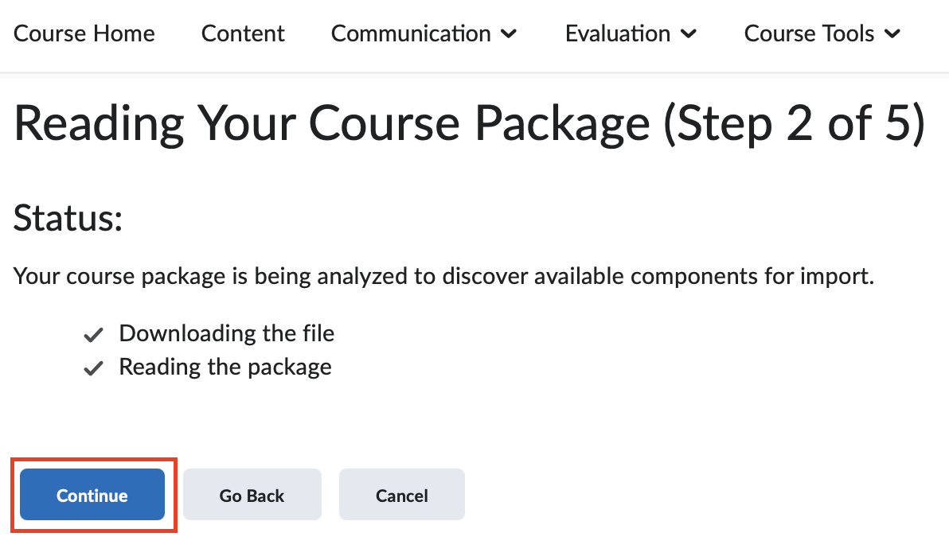Select the "Reading the package" status text
Image resolution: width=949 pixels, height=560 pixels.
(225, 367)
